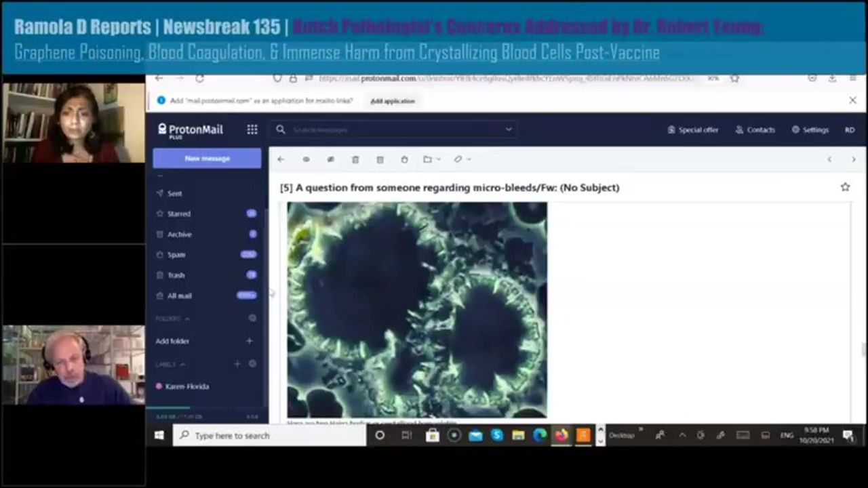868x488 pixels.
Task: Click the Search messages field
Action: click(x=393, y=129)
